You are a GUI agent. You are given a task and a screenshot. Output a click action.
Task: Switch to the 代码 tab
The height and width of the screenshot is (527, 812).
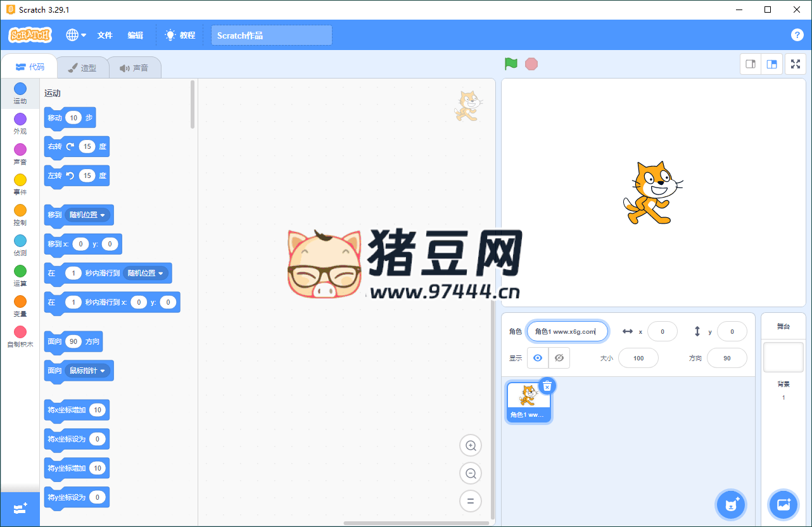click(30, 67)
